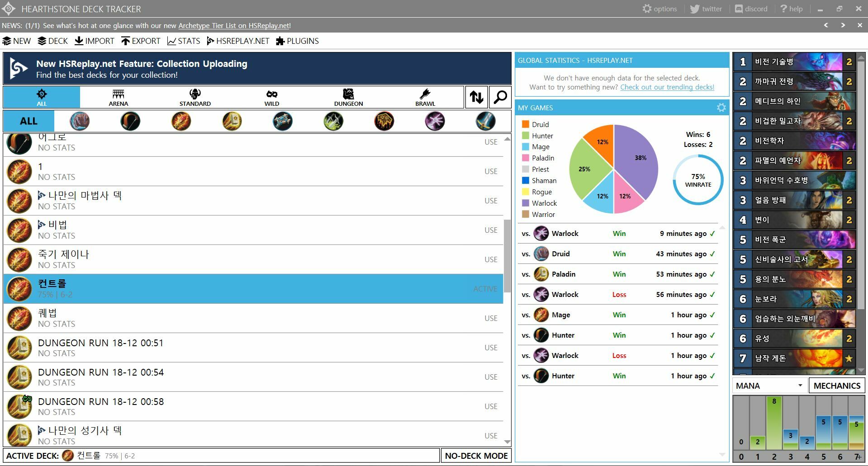Open the game vs. Paladin 53 minutes ago
The image size is (868, 466).
[x=618, y=274]
